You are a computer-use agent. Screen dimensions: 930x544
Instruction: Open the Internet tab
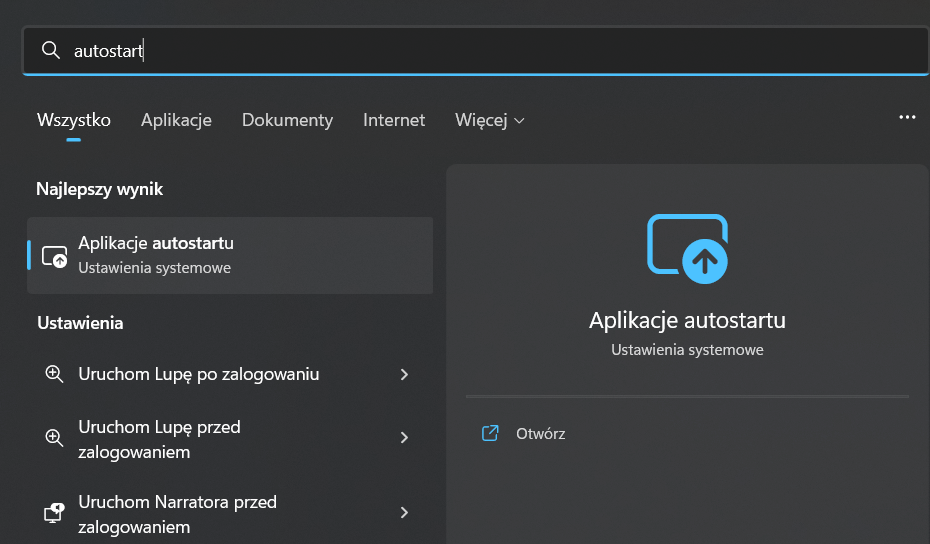tap(394, 120)
